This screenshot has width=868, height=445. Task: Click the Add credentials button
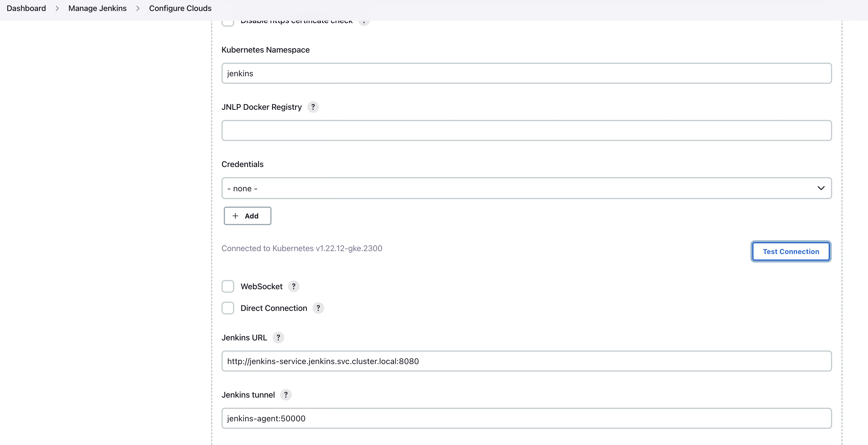(x=247, y=216)
